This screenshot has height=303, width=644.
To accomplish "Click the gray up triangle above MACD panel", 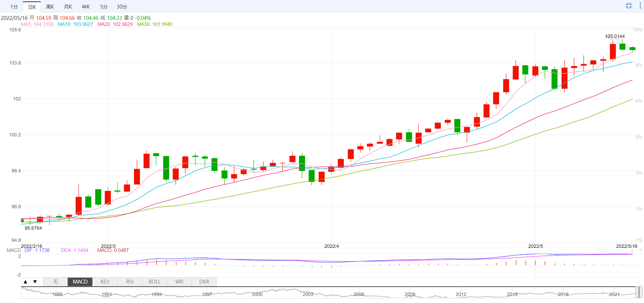I will click(632, 250).
